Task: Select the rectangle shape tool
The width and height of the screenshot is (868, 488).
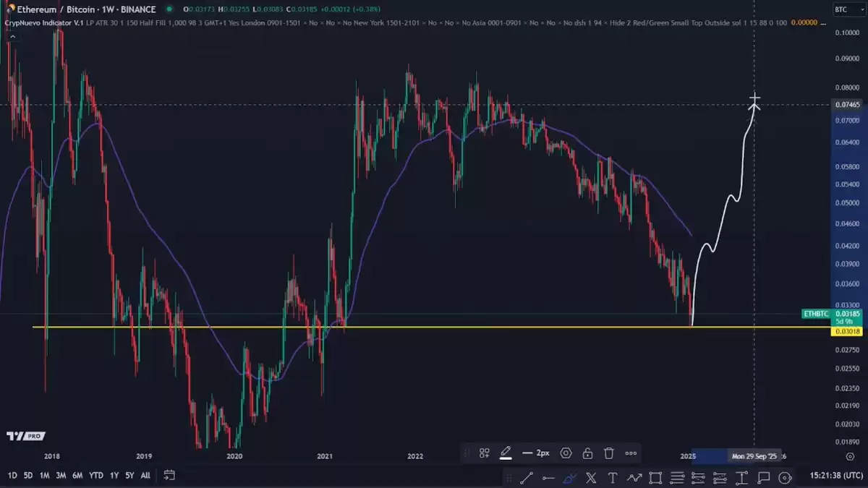Action: pos(655,477)
